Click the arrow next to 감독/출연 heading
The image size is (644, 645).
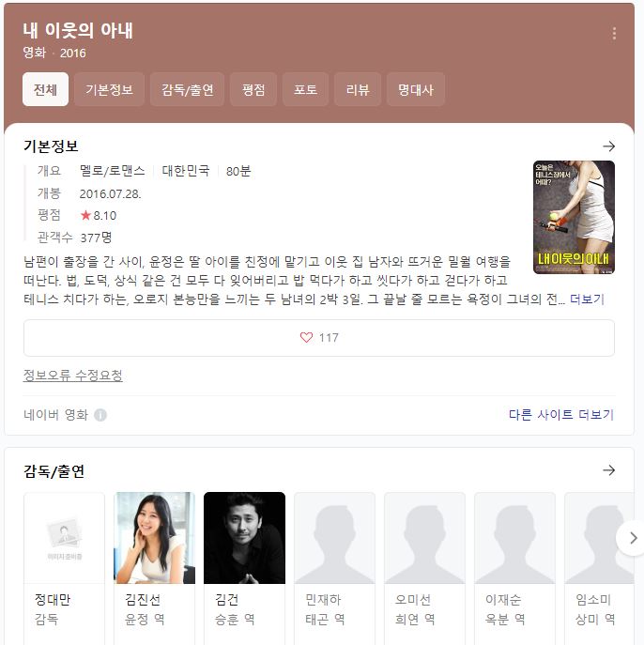[608, 470]
